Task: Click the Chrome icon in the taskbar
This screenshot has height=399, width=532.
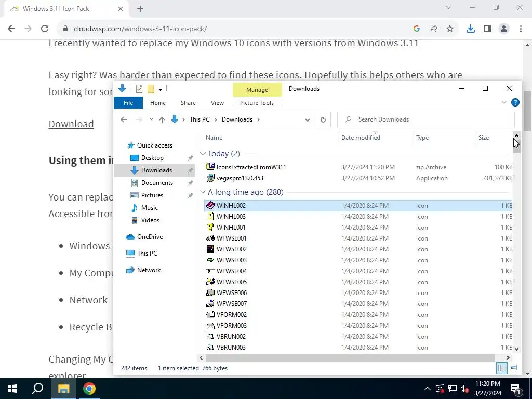Action: click(89, 389)
